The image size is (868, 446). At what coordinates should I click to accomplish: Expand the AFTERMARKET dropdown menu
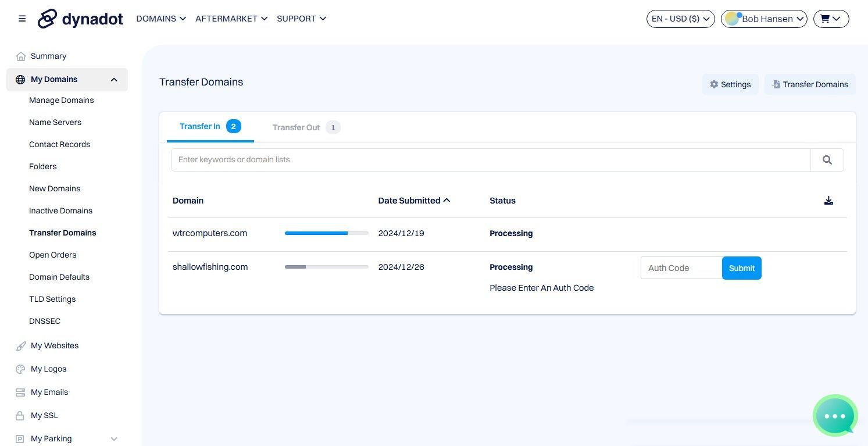coord(231,19)
